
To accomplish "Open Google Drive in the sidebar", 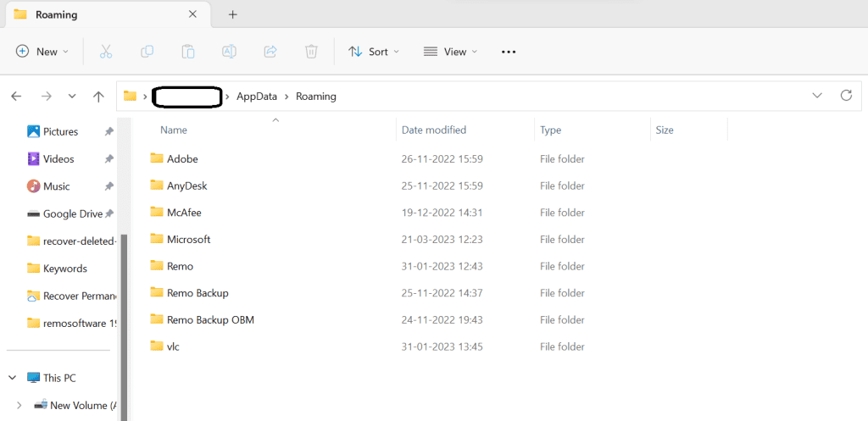I will coord(72,214).
